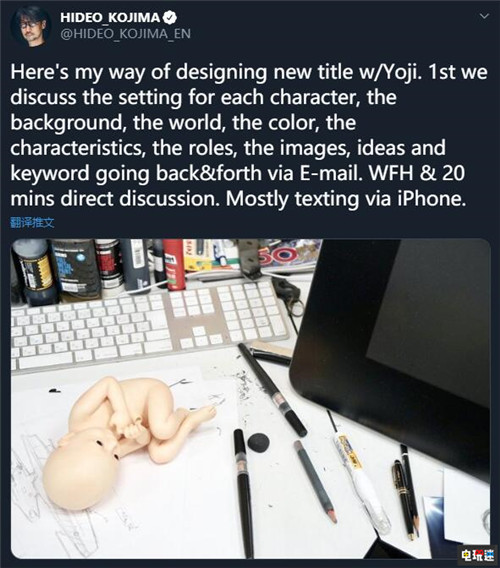Click the black round eraser in photo
This screenshot has width=500, height=568.
258,442
